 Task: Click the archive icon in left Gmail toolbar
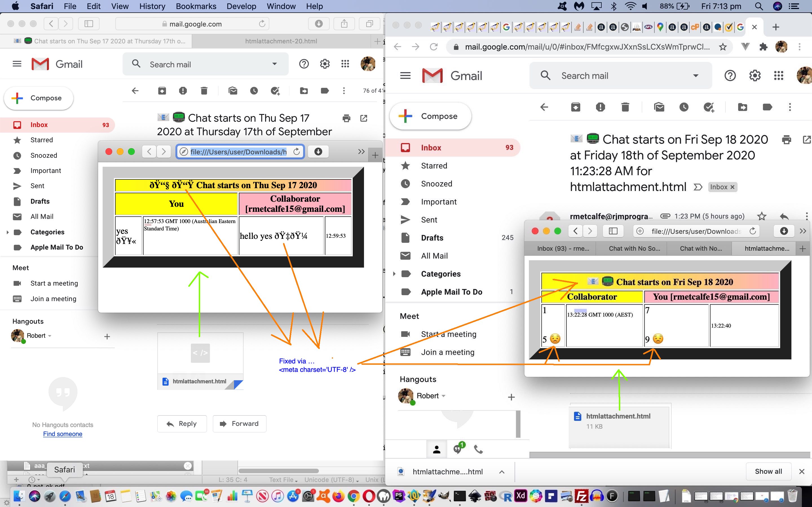[162, 90]
